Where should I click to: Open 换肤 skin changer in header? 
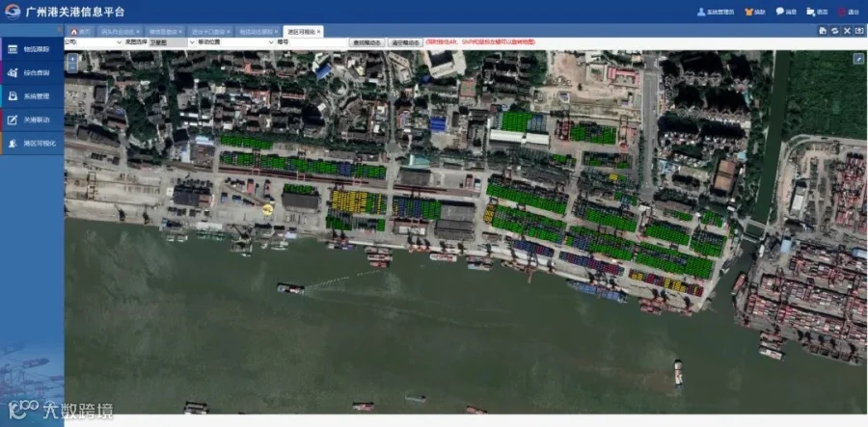coord(755,12)
